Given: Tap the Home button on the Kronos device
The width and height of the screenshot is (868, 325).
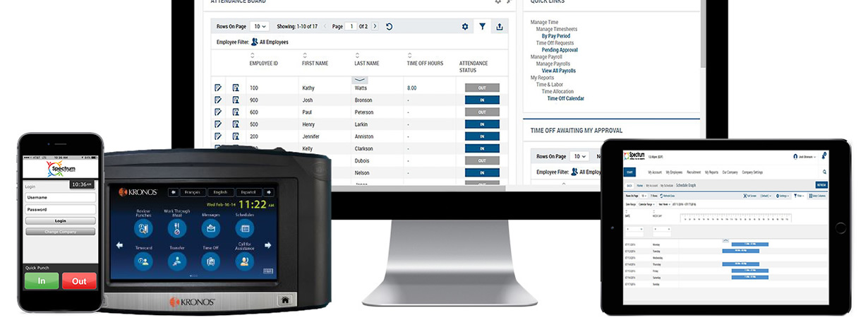Looking at the screenshot, I should [285, 300].
